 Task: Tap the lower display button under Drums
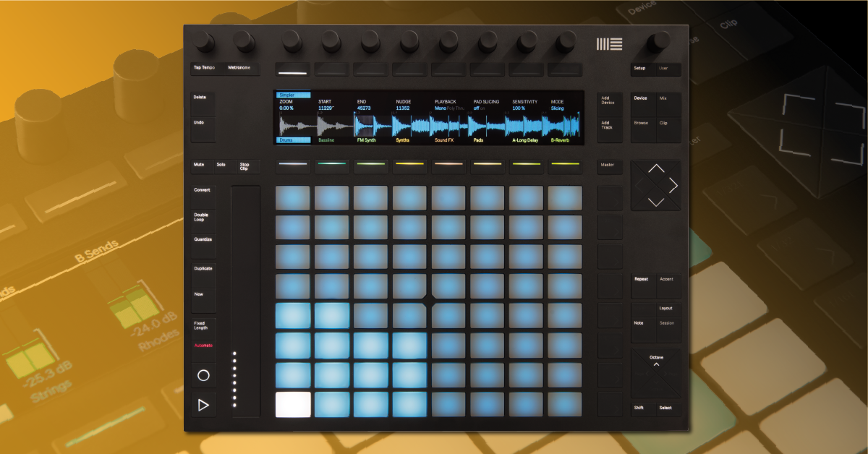[292, 167]
